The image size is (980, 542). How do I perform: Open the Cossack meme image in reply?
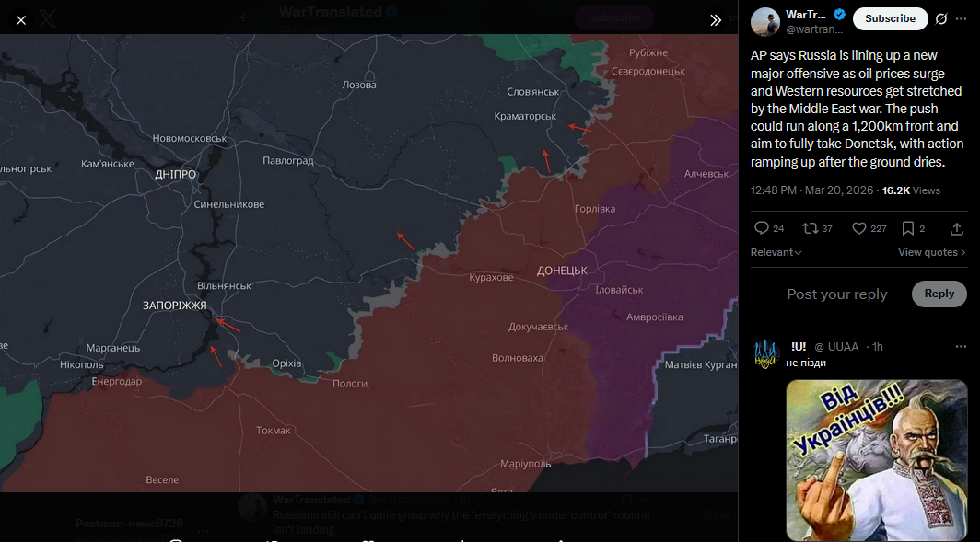point(877,460)
